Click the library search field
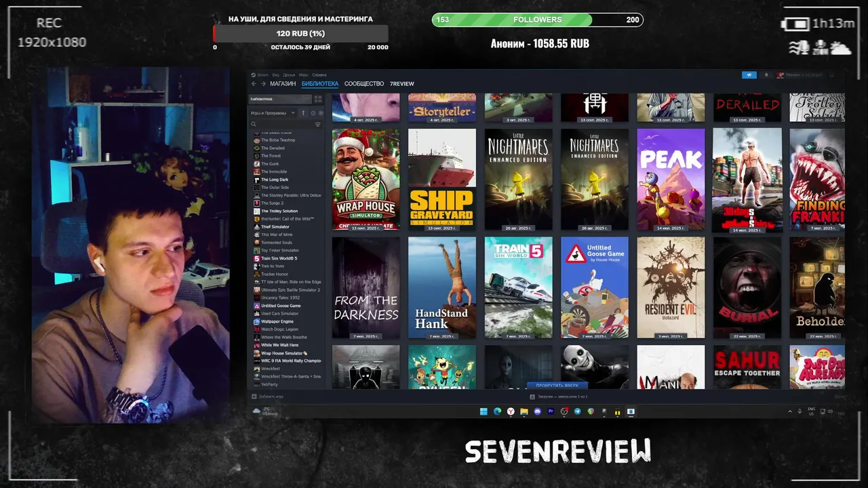Screen dimensions: 868x488 pos(281,125)
